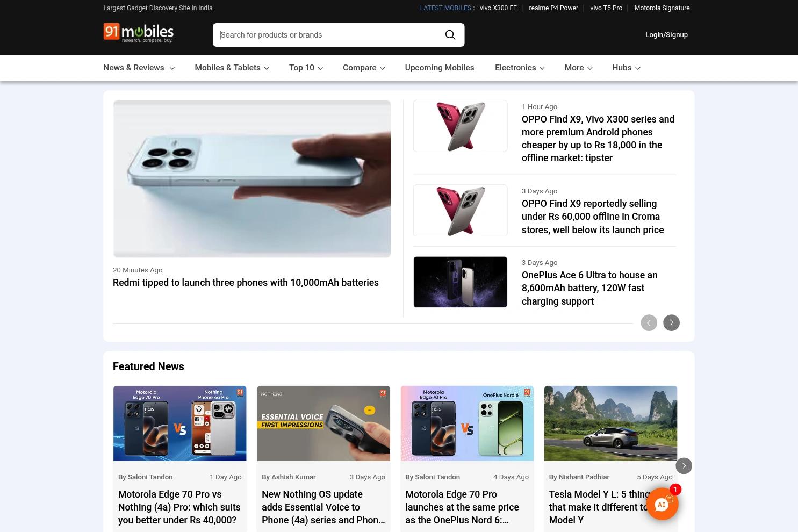The width and height of the screenshot is (798, 532).
Task: Open OnePlus Ace 6 Ultra battery article
Action: point(589,288)
